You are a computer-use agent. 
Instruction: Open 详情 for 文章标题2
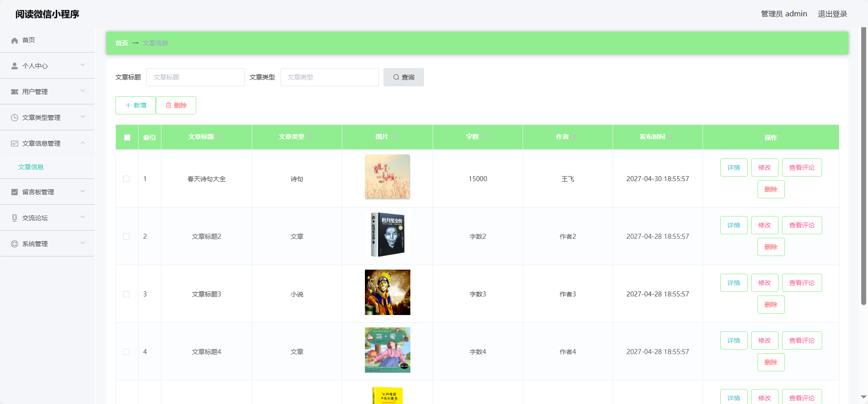[733, 225]
